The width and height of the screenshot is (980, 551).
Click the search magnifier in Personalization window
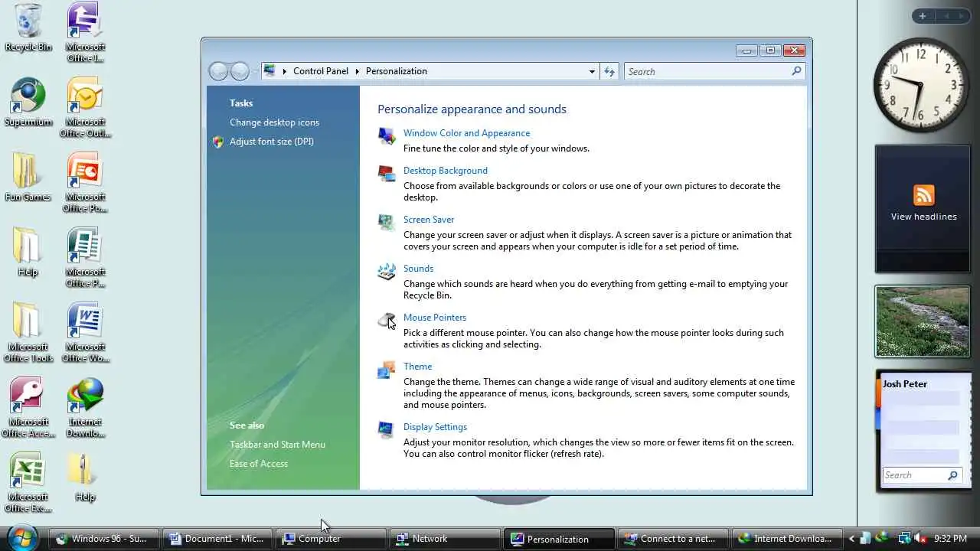pos(796,71)
